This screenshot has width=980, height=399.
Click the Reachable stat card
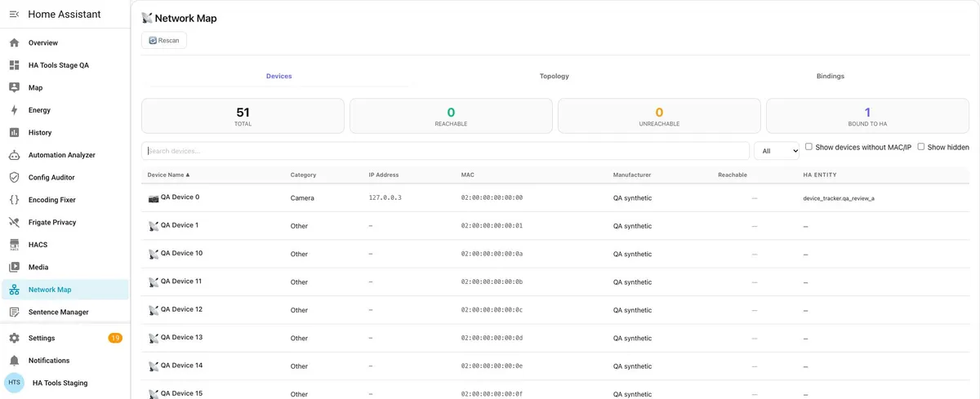[x=451, y=116]
